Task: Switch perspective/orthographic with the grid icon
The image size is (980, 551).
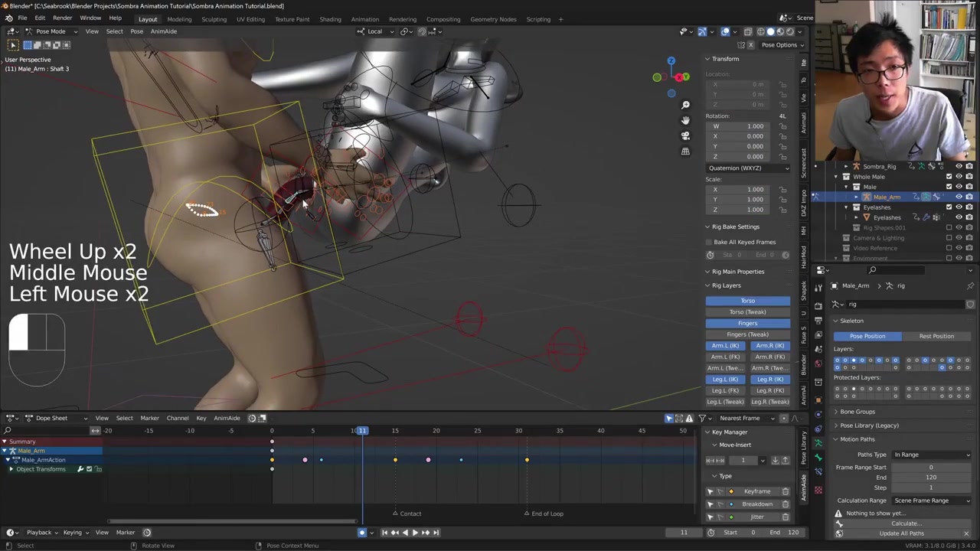Action: [685, 151]
